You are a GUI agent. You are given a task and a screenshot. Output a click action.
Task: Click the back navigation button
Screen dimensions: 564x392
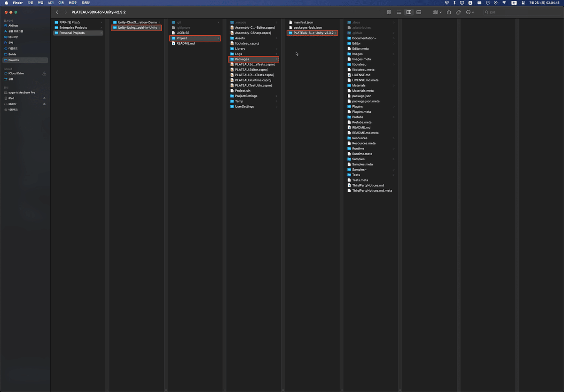(57, 12)
